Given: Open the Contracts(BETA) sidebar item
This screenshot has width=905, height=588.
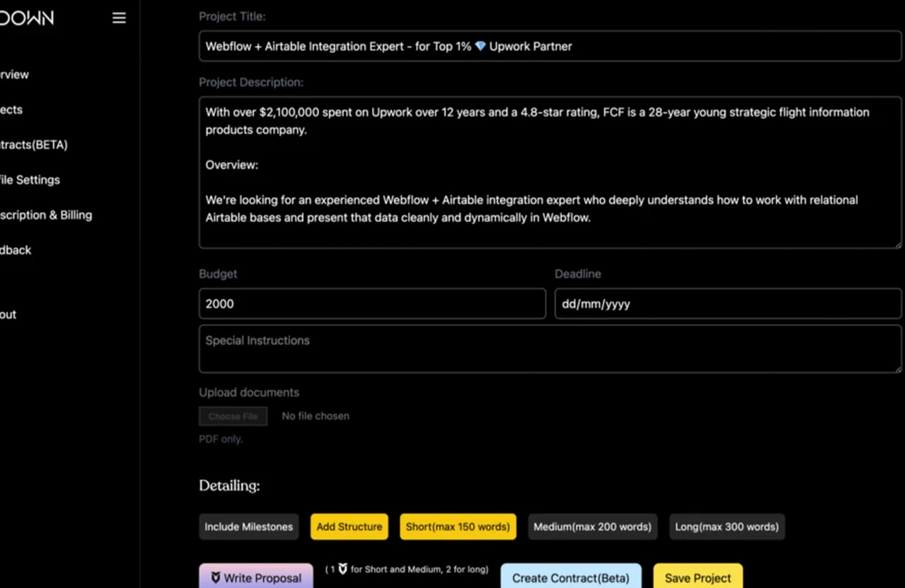Looking at the screenshot, I should (x=34, y=145).
